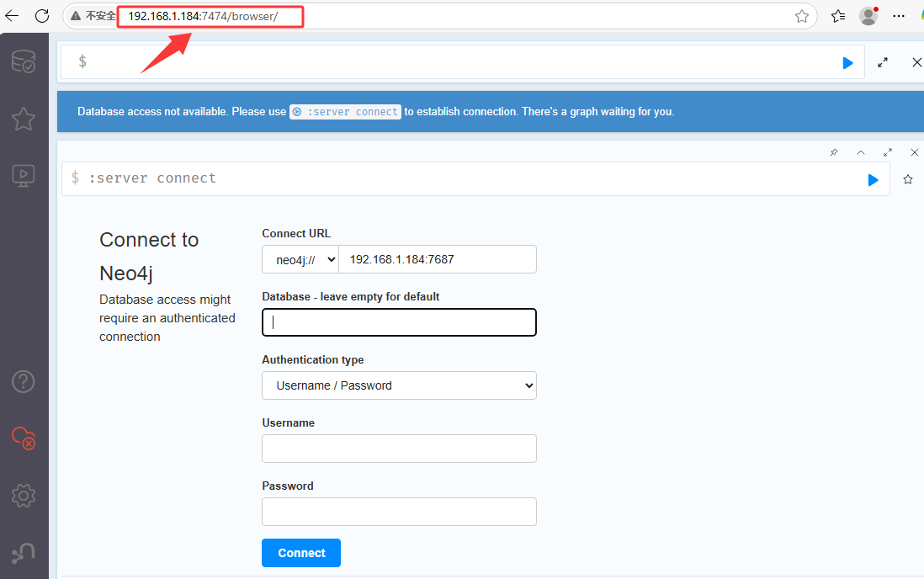
Task: Open the favorites star sidebar icon
Action: pyautogui.click(x=24, y=120)
